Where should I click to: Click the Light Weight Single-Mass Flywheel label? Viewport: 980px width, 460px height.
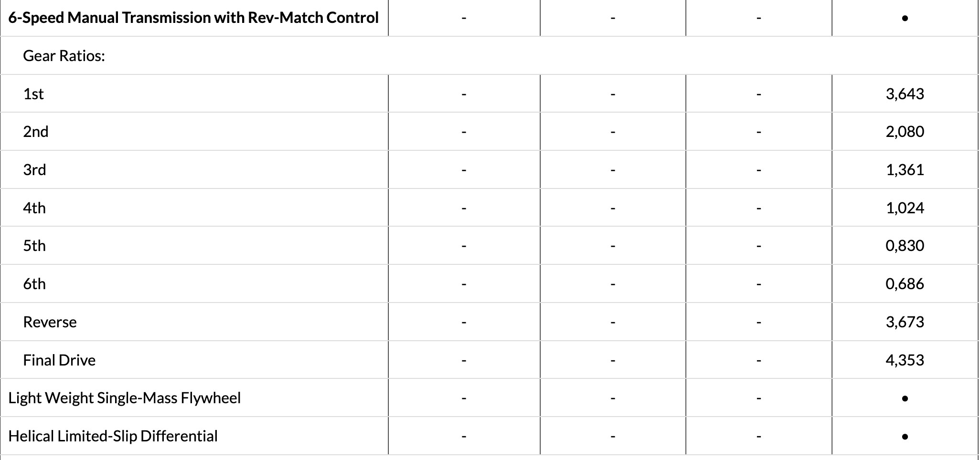[x=124, y=398]
